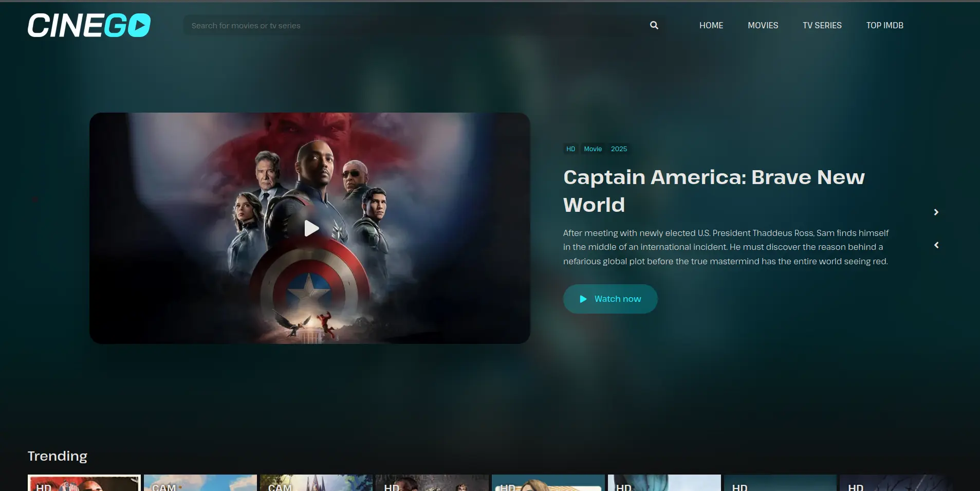The height and width of the screenshot is (491, 980).
Task: Click the Watch now button
Action: coord(610,299)
